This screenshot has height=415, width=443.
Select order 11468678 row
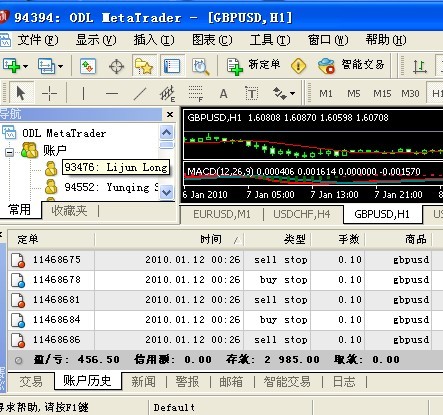click(x=225, y=280)
